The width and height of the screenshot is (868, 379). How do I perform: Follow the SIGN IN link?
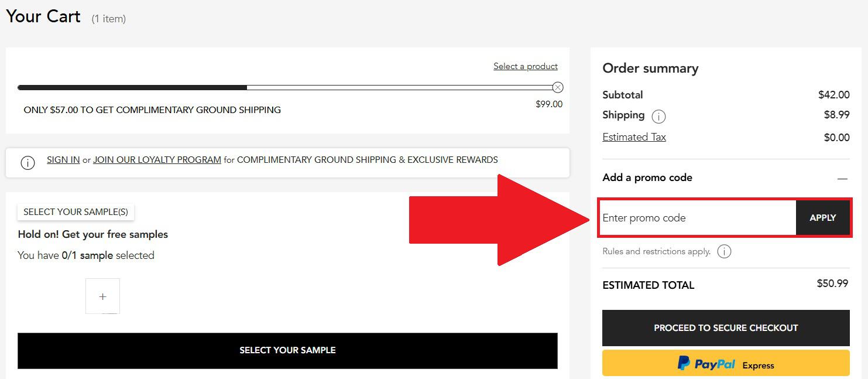click(63, 159)
